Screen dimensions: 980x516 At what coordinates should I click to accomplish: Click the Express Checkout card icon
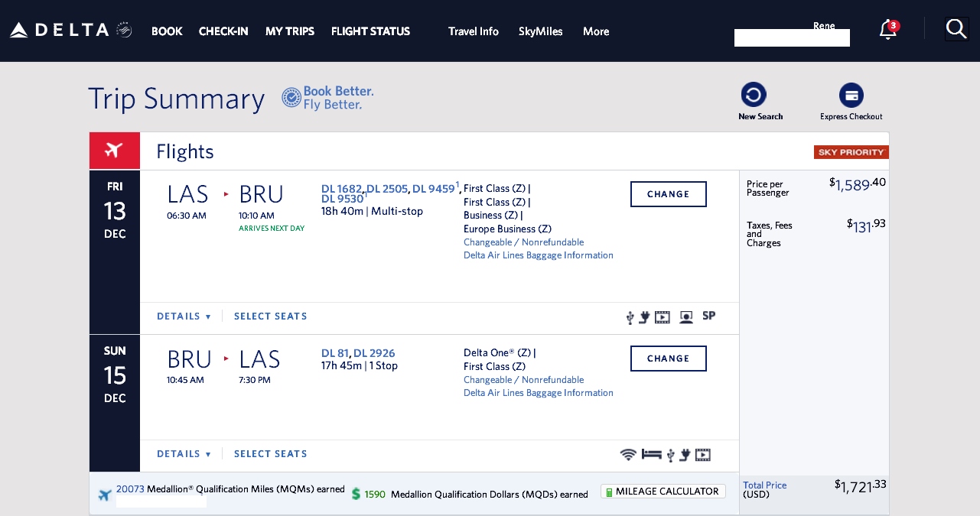point(851,95)
